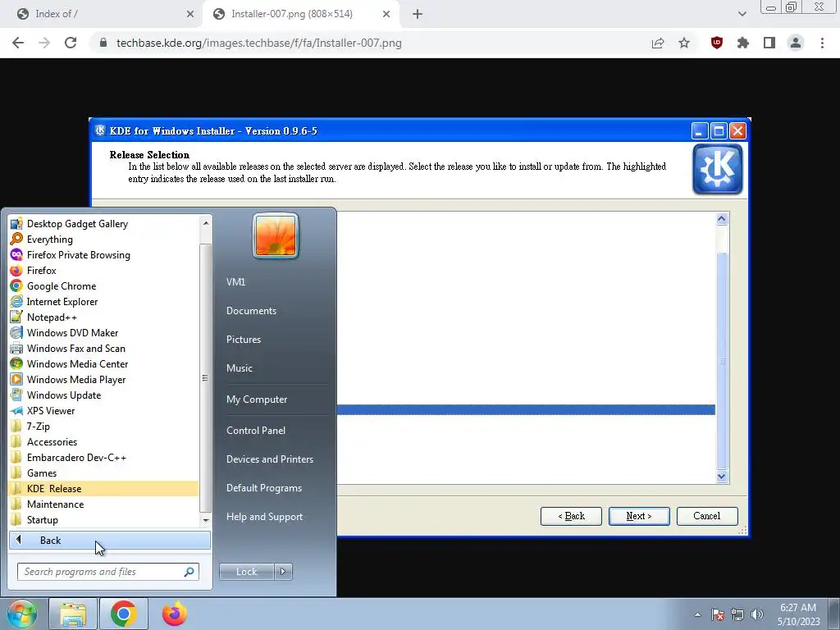Open a new browser tab
Viewport: 840px width, 630px height.
[418, 14]
